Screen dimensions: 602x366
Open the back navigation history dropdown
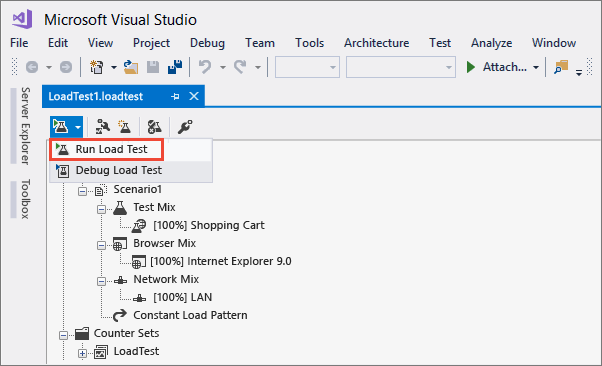(x=49, y=68)
